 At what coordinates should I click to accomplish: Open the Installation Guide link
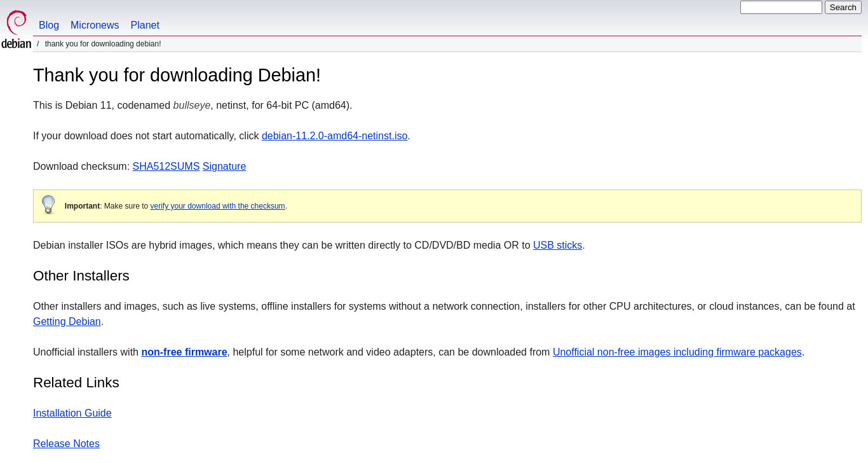(72, 413)
